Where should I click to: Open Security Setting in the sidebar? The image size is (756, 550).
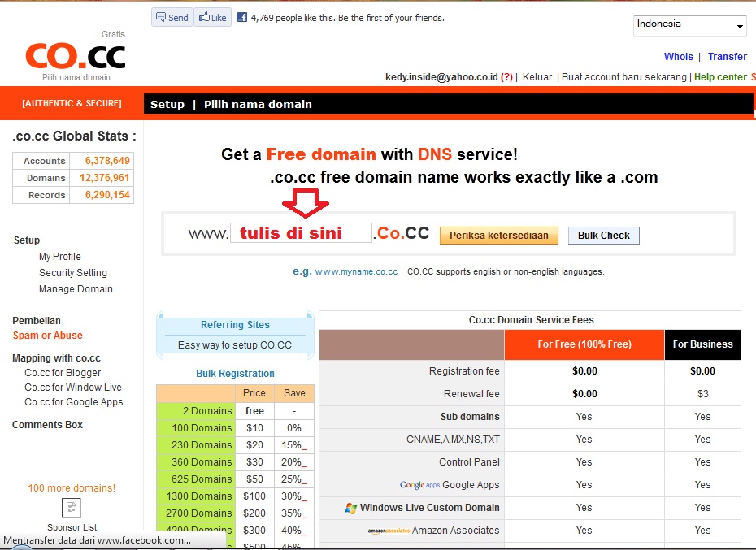(73, 273)
